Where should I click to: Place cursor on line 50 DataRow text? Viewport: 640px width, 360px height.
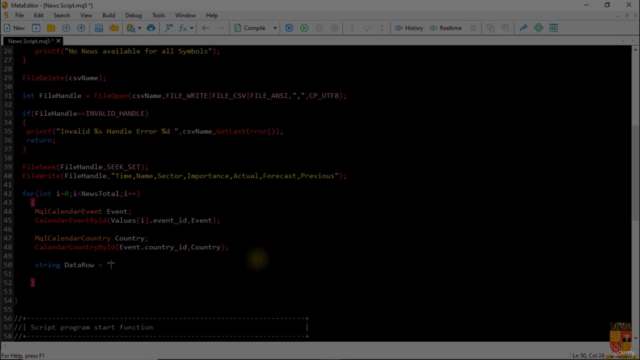tap(79, 265)
